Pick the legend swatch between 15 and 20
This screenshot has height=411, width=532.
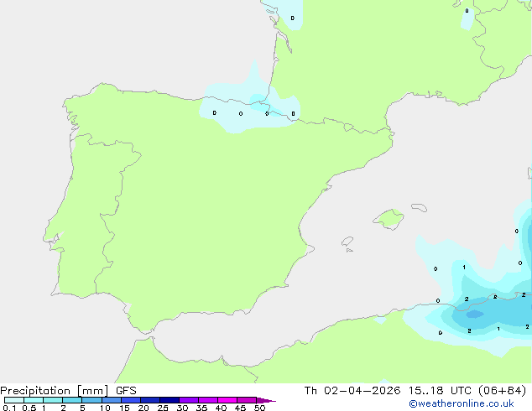131,400
